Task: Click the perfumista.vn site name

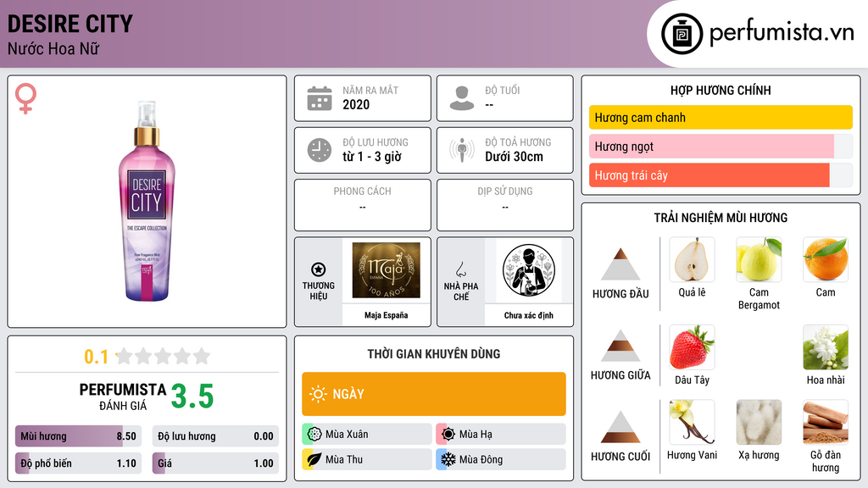Action: coord(782,33)
